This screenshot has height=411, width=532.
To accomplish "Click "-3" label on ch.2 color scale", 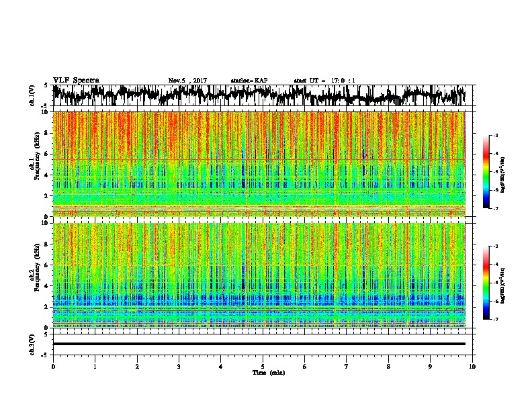I will click(x=496, y=246).
